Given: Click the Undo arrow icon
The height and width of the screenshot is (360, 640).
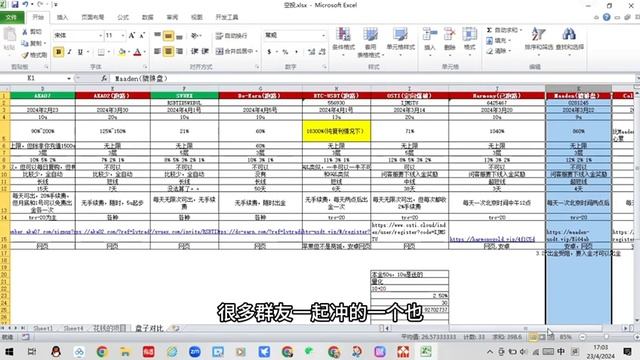Looking at the screenshot, I should 26,4.
